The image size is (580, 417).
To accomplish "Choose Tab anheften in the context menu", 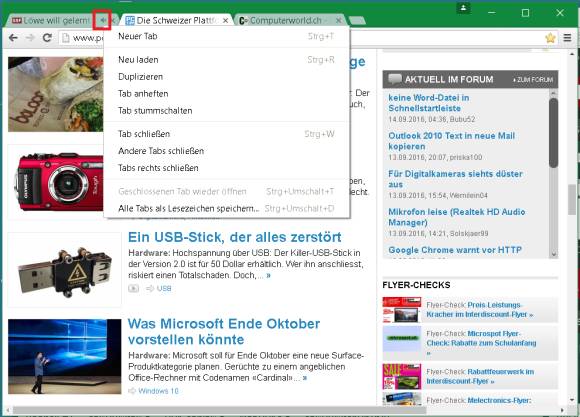I will (226, 94).
